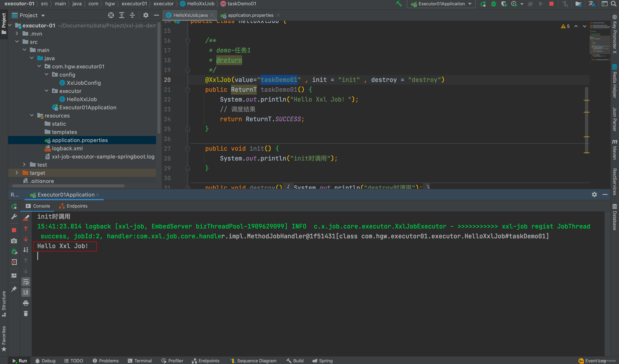Fold the taskDemo01 method at line 21
The image size is (619, 364).
pos(188,90)
